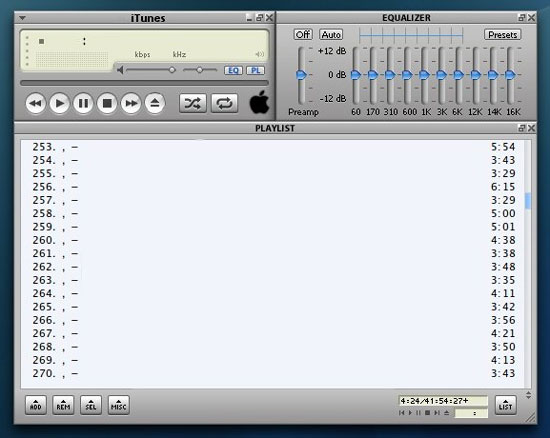The height and width of the screenshot is (438, 550).
Task: Open the playlist SEL menu button
Action: point(91,405)
